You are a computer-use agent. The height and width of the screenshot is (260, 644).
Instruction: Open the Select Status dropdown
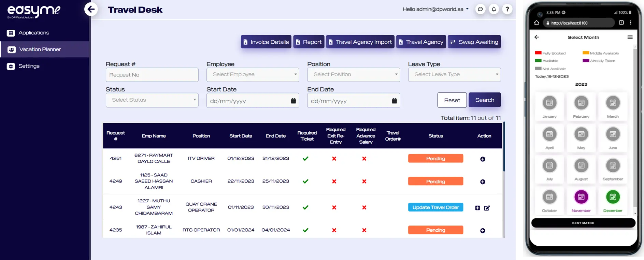(152, 100)
